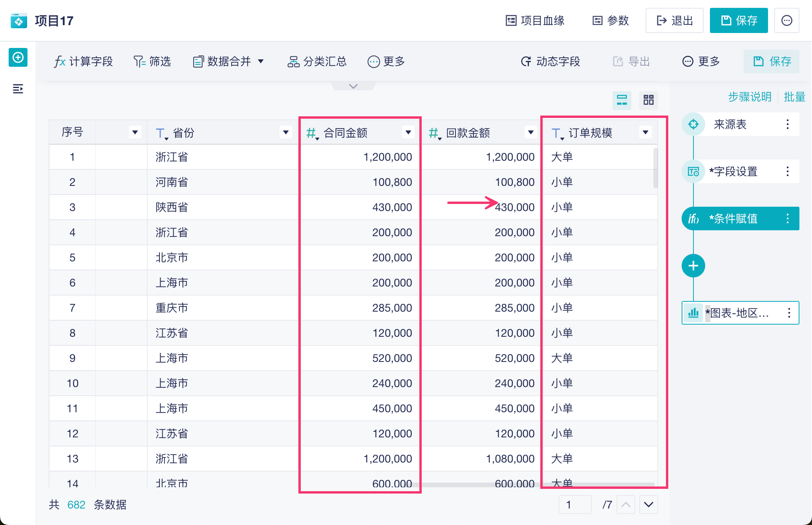This screenshot has height=525, width=812.
Task: Open the 步骤说明 link
Action: (749, 97)
